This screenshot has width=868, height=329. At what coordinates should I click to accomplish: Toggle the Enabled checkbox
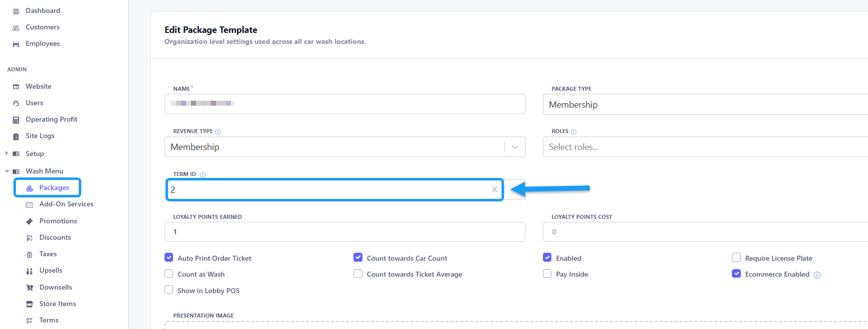[547, 258]
